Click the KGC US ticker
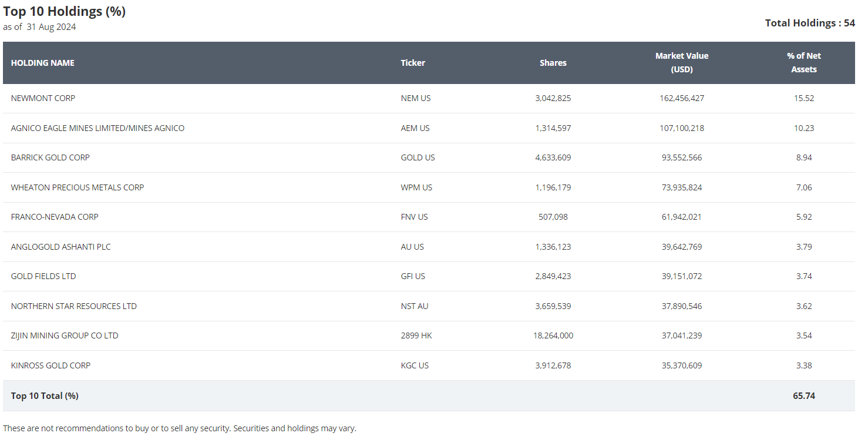The image size is (868, 443). point(415,365)
